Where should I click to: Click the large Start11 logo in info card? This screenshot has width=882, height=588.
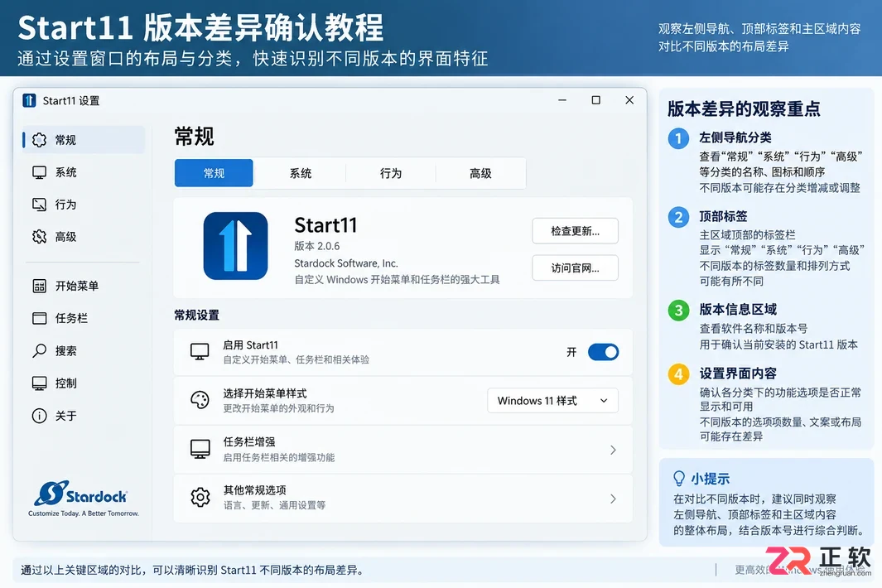(236, 246)
